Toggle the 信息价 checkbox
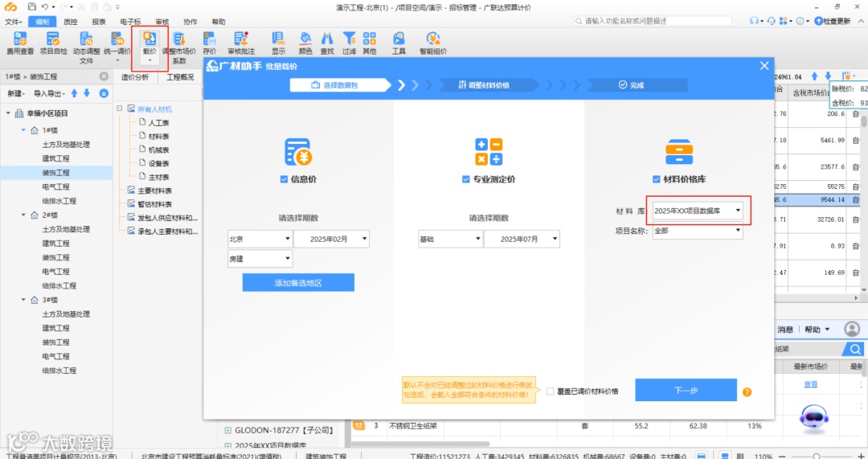The height and width of the screenshot is (459, 868). pos(284,179)
